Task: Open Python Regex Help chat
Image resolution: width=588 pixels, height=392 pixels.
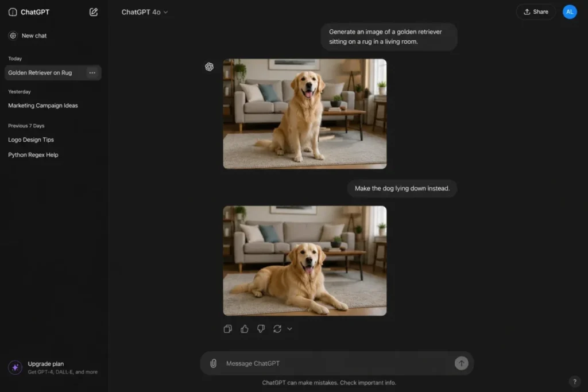Action: 33,155
